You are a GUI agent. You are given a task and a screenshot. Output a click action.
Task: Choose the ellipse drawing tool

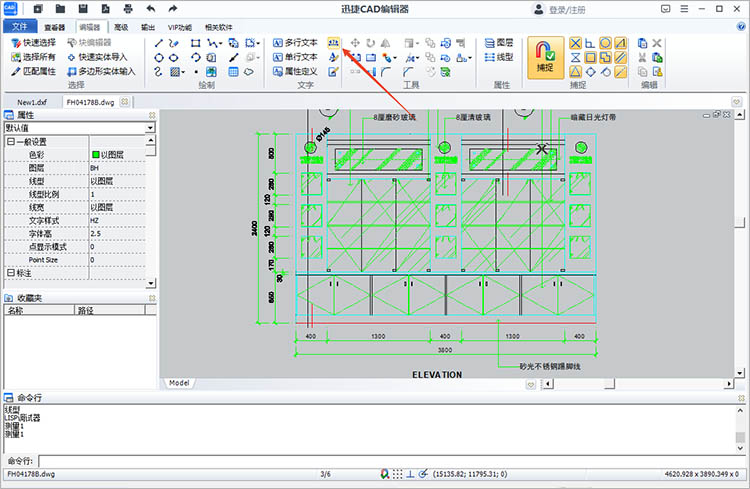(x=174, y=57)
